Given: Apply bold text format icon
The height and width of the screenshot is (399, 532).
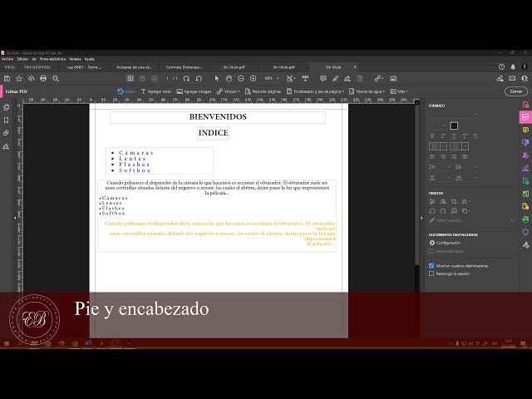Looking at the screenshot, I should pyautogui.click(x=432, y=136).
